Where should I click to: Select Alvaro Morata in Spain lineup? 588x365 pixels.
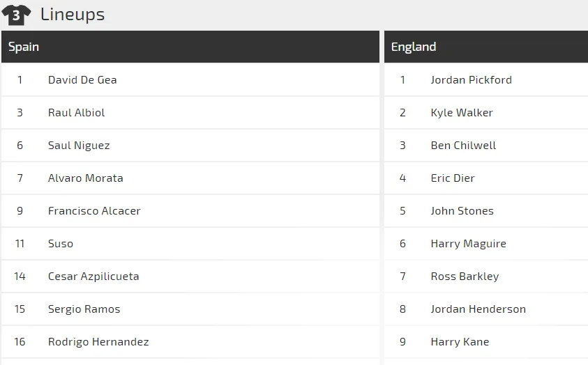pyautogui.click(x=85, y=178)
